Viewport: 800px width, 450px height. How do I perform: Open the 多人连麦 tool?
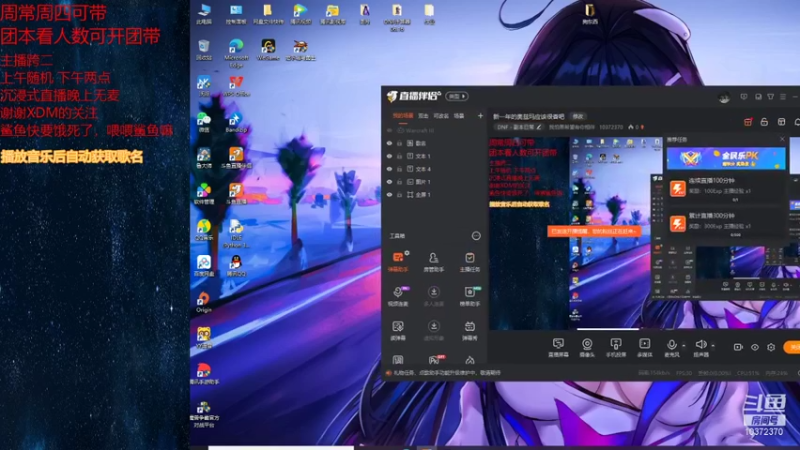coord(434,296)
